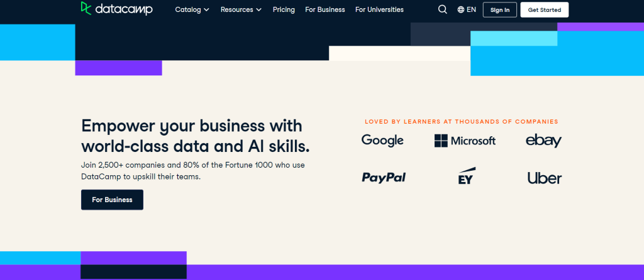Click the Microsoft company logo
The image size is (644, 280).
point(465,141)
